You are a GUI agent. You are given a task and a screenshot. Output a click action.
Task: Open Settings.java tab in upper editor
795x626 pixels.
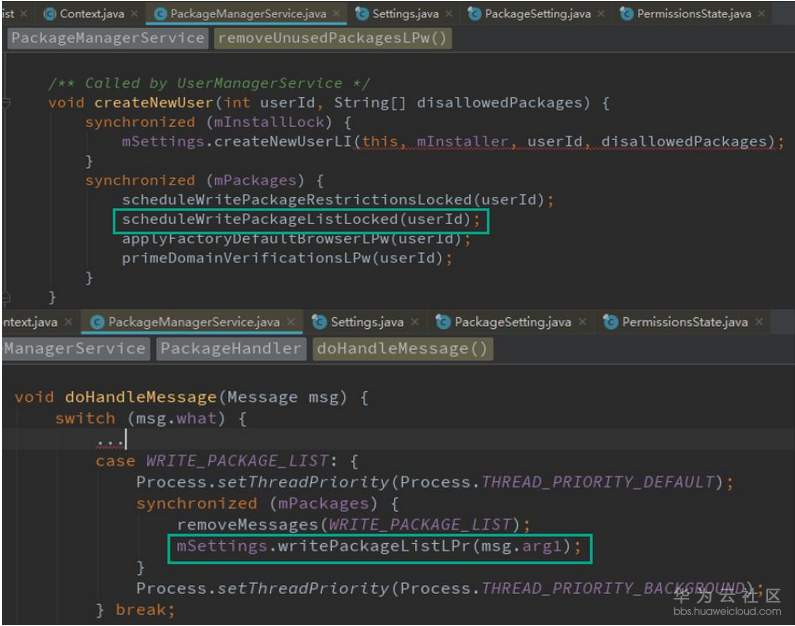(398, 14)
